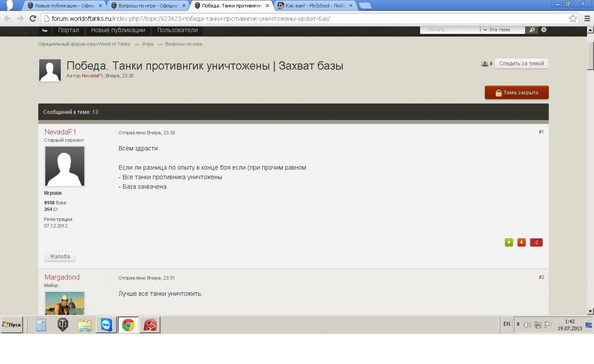This screenshot has width=594, height=364.
Task: Open breadcrumb link 'Игра'
Action: (148, 44)
